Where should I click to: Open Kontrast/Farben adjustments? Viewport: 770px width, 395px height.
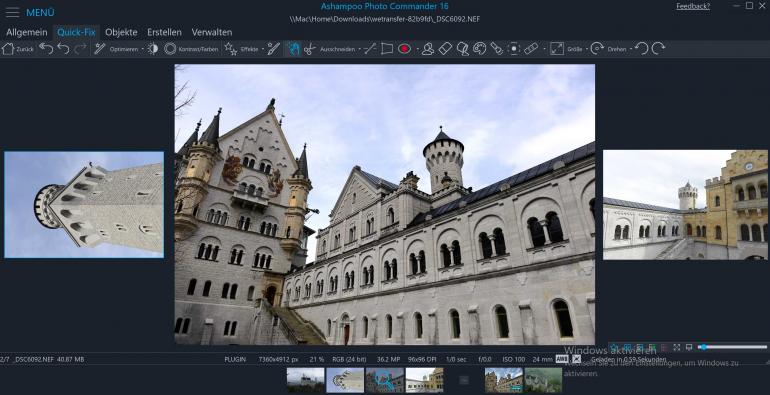point(191,49)
